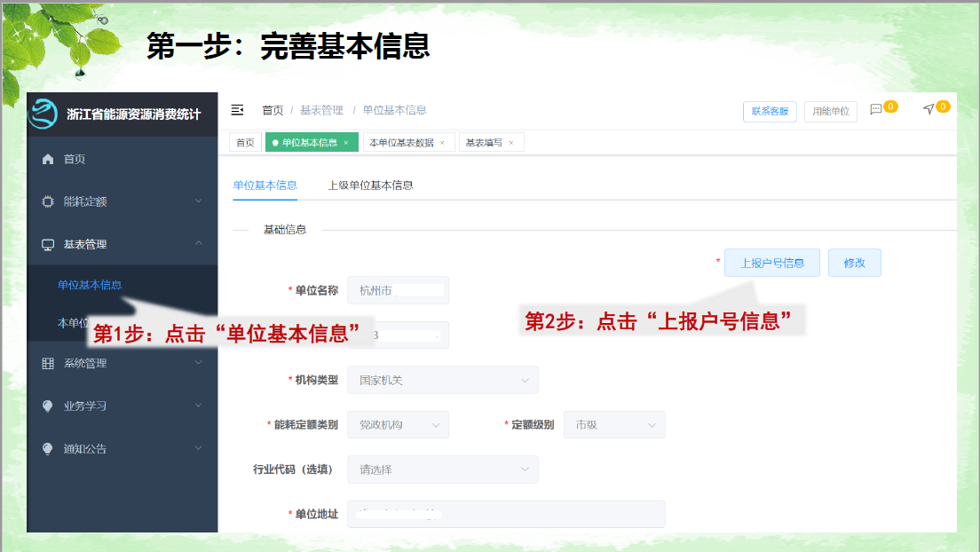
Task: Click the grid icon for 系统管理
Action: (x=48, y=363)
